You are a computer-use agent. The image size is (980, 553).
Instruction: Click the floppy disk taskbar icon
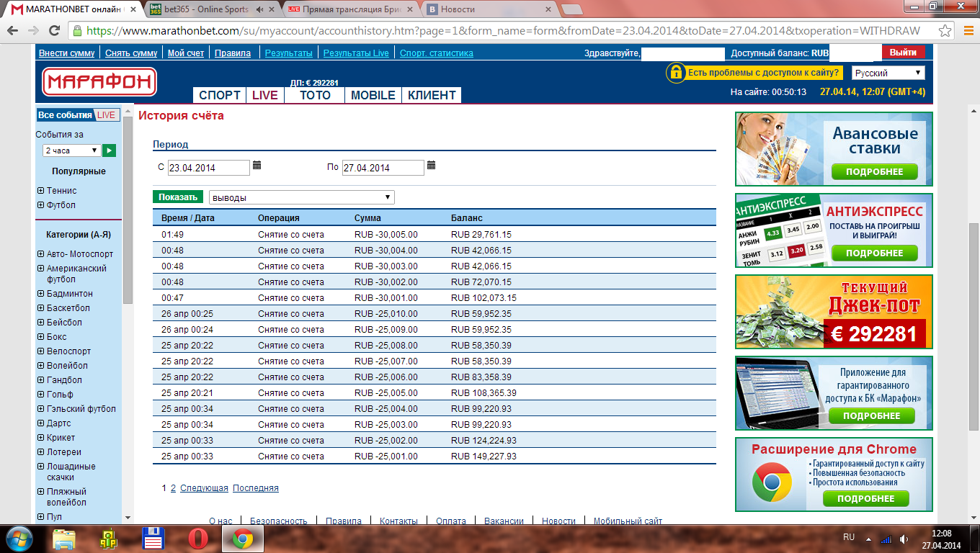[x=153, y=539]
